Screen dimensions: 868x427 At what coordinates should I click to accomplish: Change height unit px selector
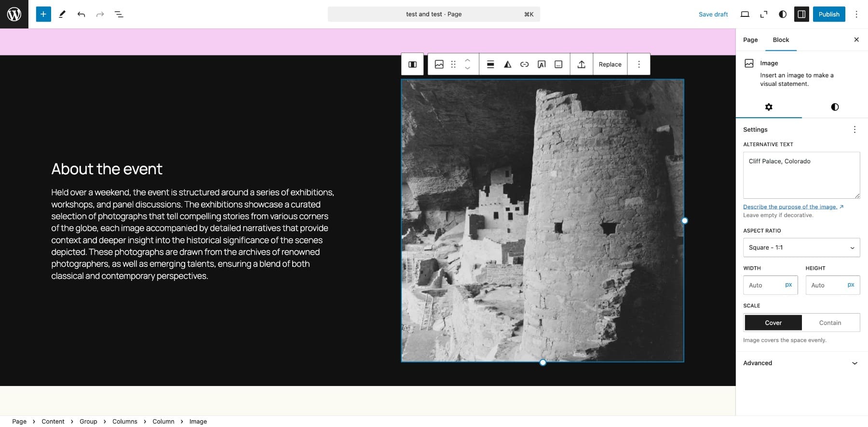click(x=851, y=285)
